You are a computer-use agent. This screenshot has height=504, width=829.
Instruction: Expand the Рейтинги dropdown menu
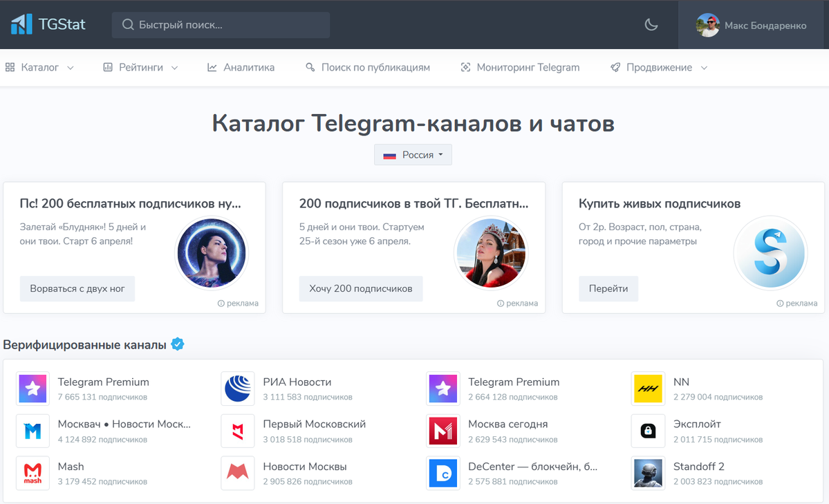coord(140,68)
